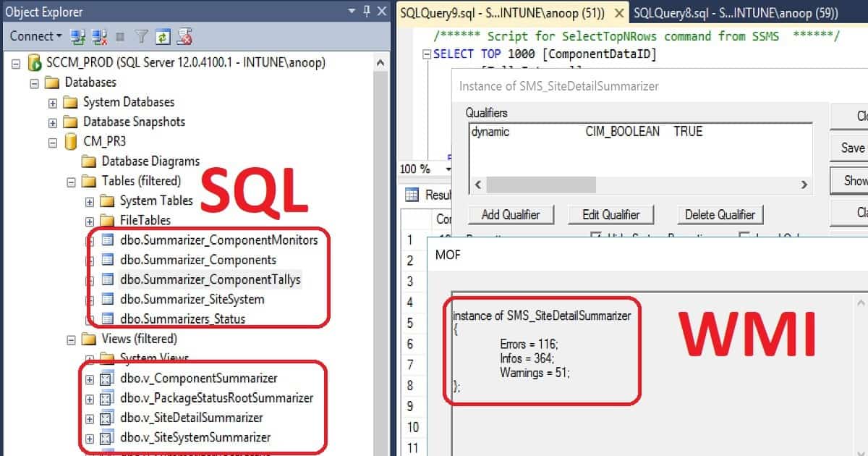Click the Tables (filtered) folder icon
Screen dimensions: 868x456
[90, 181]
